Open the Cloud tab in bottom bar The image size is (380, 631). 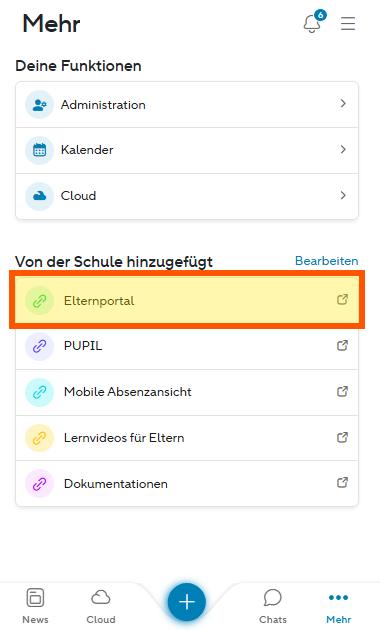[101, 606]
